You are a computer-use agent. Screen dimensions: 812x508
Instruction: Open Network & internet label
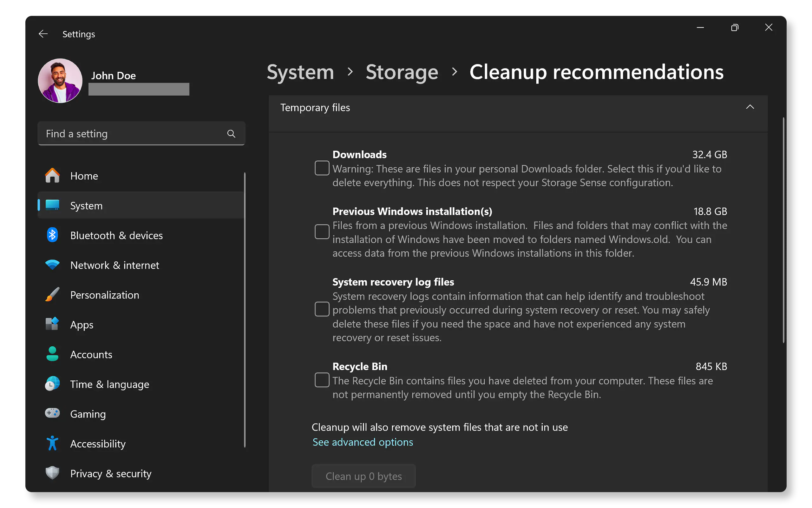115,265
